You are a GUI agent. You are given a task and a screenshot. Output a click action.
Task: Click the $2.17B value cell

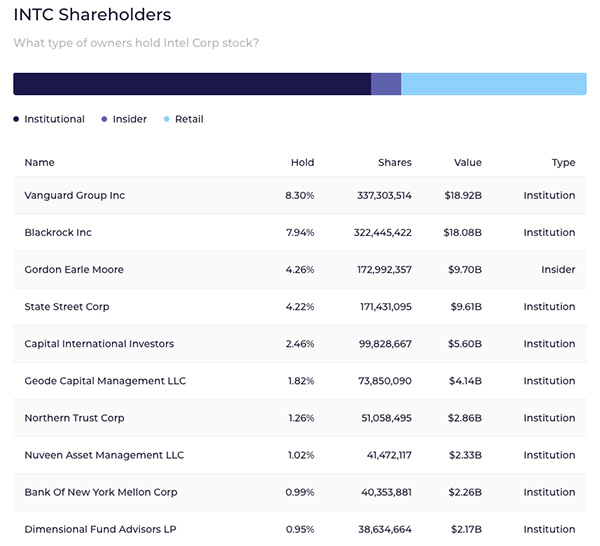(466, 530)
